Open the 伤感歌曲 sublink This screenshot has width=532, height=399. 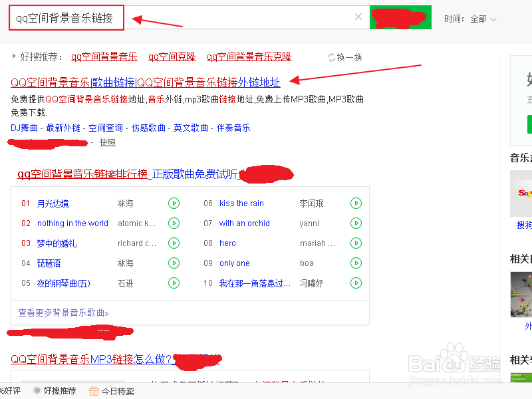(148, 128)
